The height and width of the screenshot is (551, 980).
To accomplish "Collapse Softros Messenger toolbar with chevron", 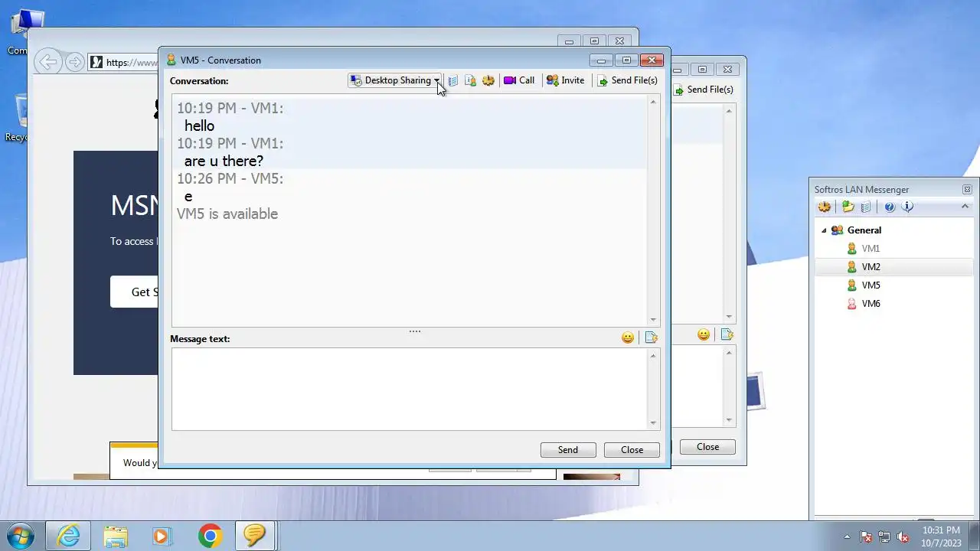I will click(965, 207).
